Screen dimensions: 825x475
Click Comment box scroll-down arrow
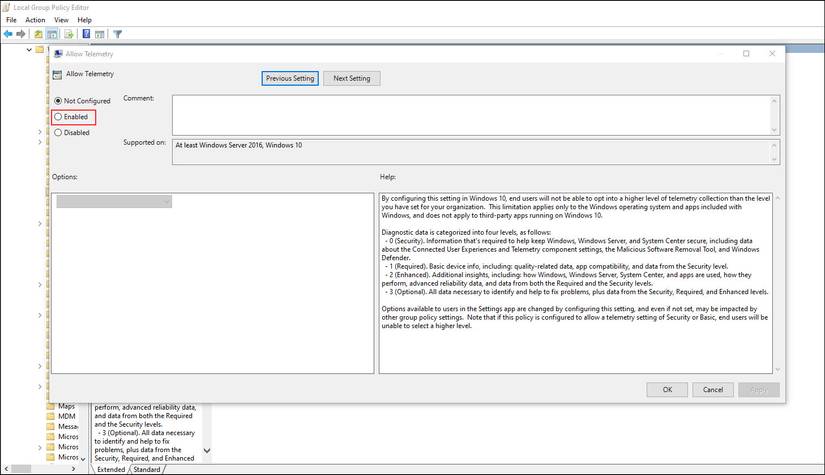pos(774,129)
